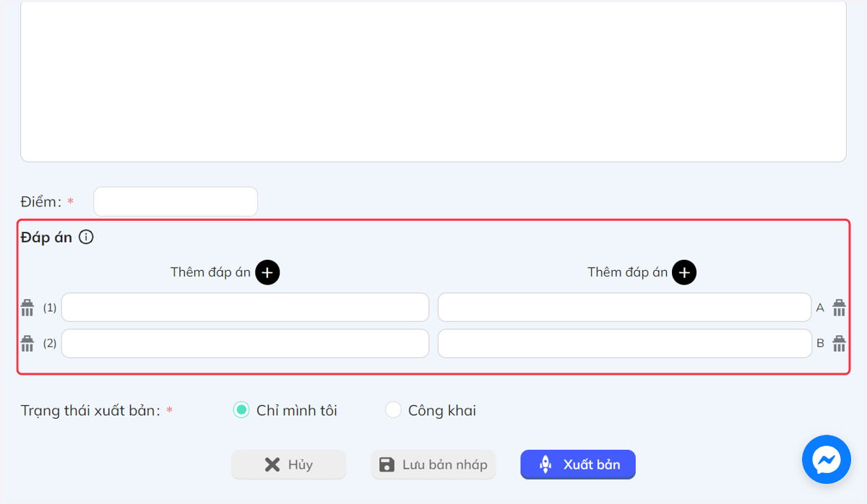This screenshot has height=504, width=867.
Task: Save draft with Lưu bản nháp button
Action: point(433,464)
